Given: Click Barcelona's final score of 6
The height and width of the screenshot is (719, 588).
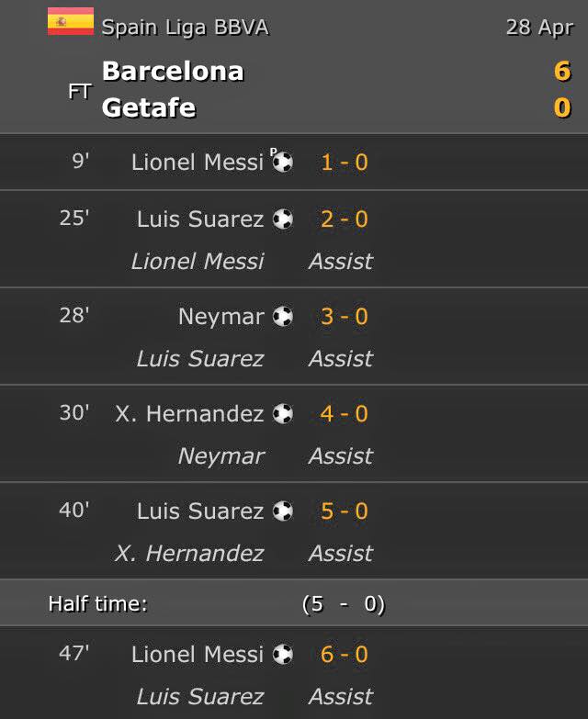Looking at the screenshot, I should click(x=561, y=71).
